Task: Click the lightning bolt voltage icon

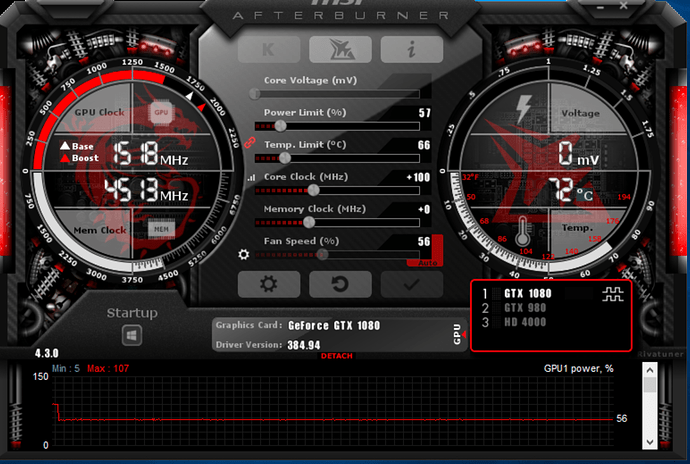Action: coord(524,109)
